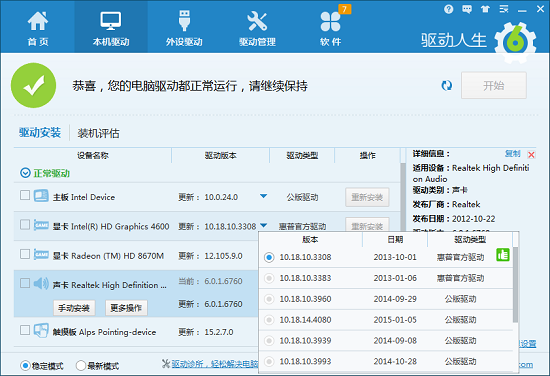Check the 主板 Intel Device checkbox
Viewport: 550px width, 376px height.
25,195
